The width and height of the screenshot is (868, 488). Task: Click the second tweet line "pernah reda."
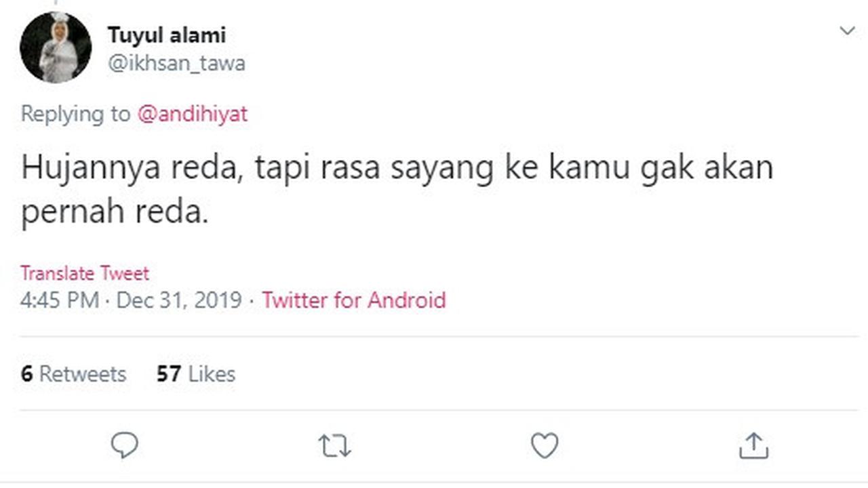[x=114, y=213]
